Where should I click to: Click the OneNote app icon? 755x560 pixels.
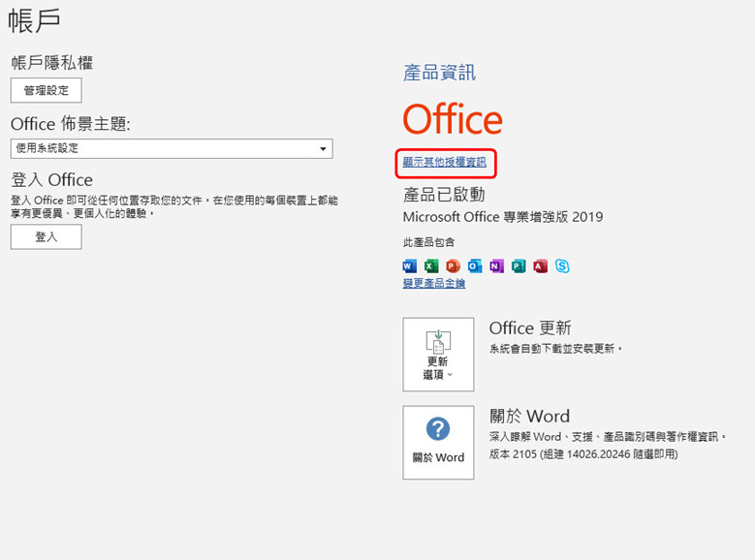496,265
